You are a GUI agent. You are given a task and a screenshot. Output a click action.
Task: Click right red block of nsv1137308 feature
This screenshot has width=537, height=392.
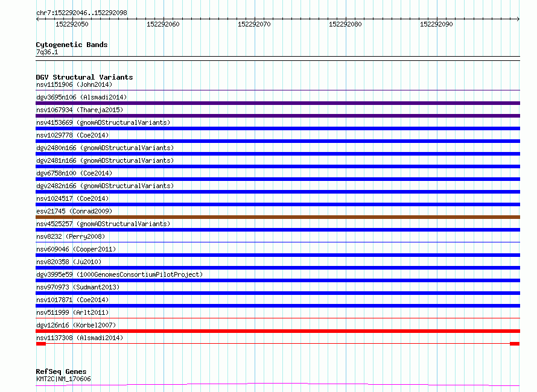(x=515, y=344)
